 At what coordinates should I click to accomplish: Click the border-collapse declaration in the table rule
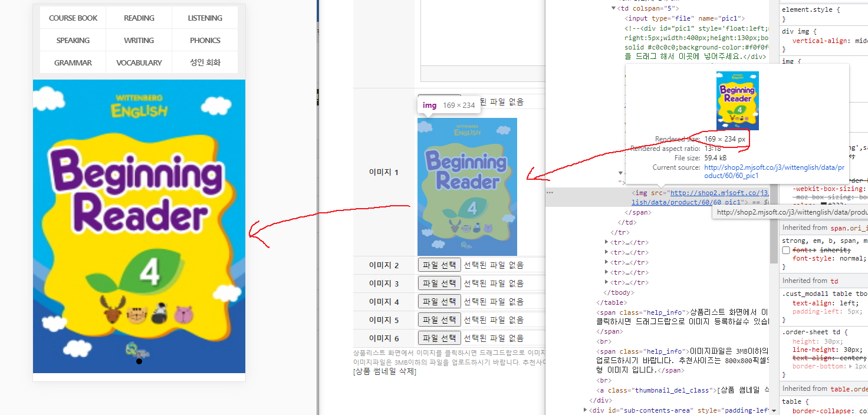pos(830,411)
